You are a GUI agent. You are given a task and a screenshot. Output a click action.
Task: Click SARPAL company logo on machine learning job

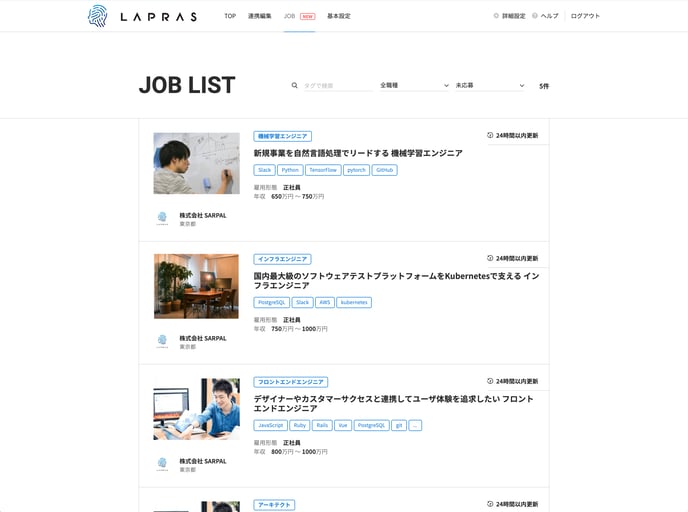[x=162, y=218]
